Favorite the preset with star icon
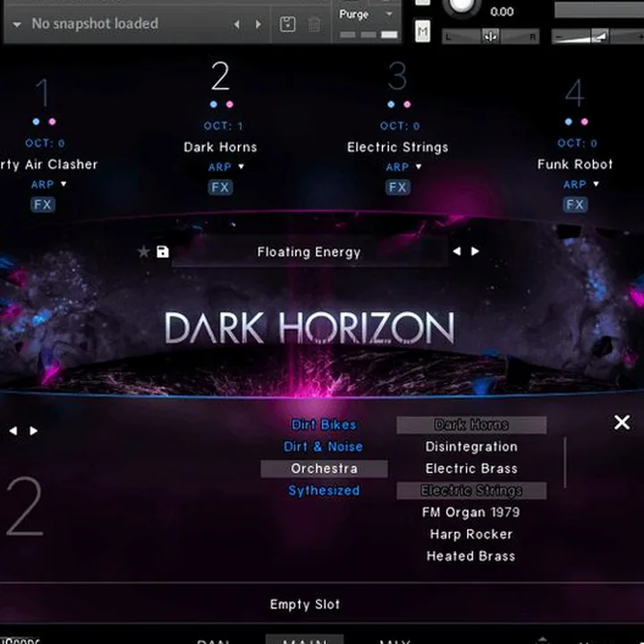Viewport: 644px width, 644px height. pos(143,251)
